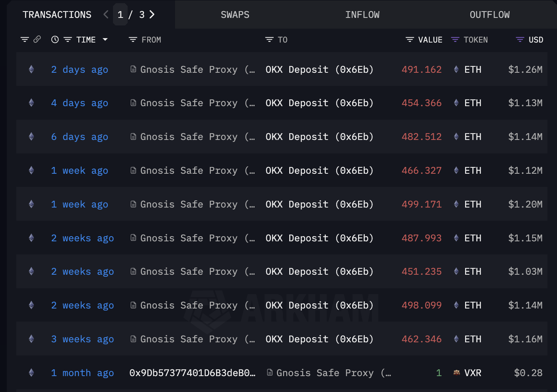Image resolution: width=557 pixels, height=392 pixels.
Task: Open the USD column filter
Action: [x=520, y=40]
